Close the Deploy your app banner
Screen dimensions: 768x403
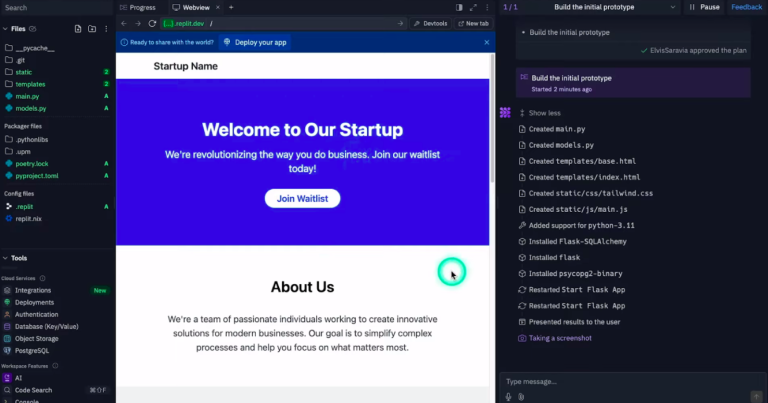487,43
